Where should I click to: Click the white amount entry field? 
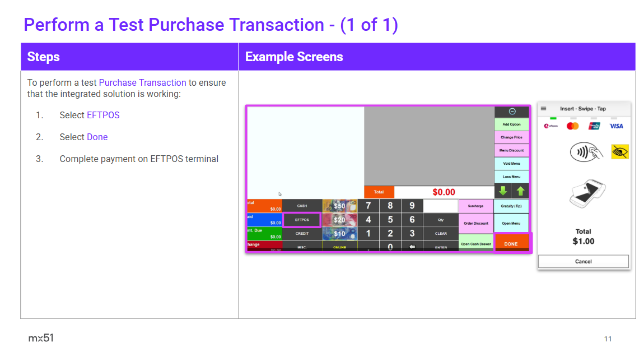pyautogui.click(x=440, y=206)
